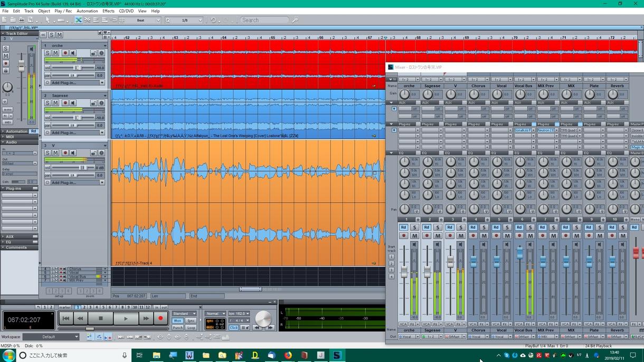The height and width of the screenshot is (362, 644).
Task: Click the crossfade mode icon in the toolbar
Action: [79, 20]
